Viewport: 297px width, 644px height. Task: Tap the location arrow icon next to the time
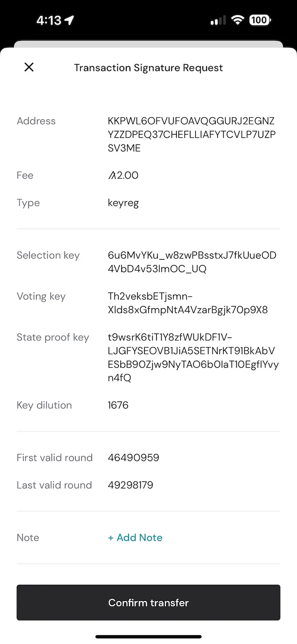pyautogui.click(x=68, y=20)
